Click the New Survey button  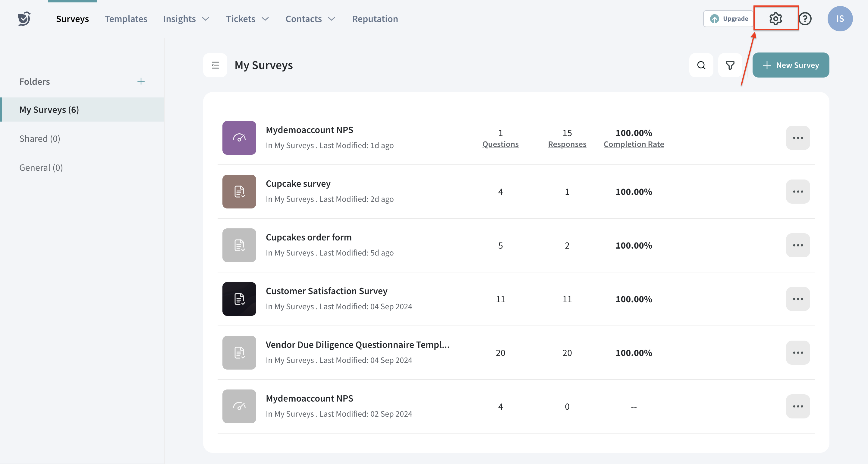[791, 65]
